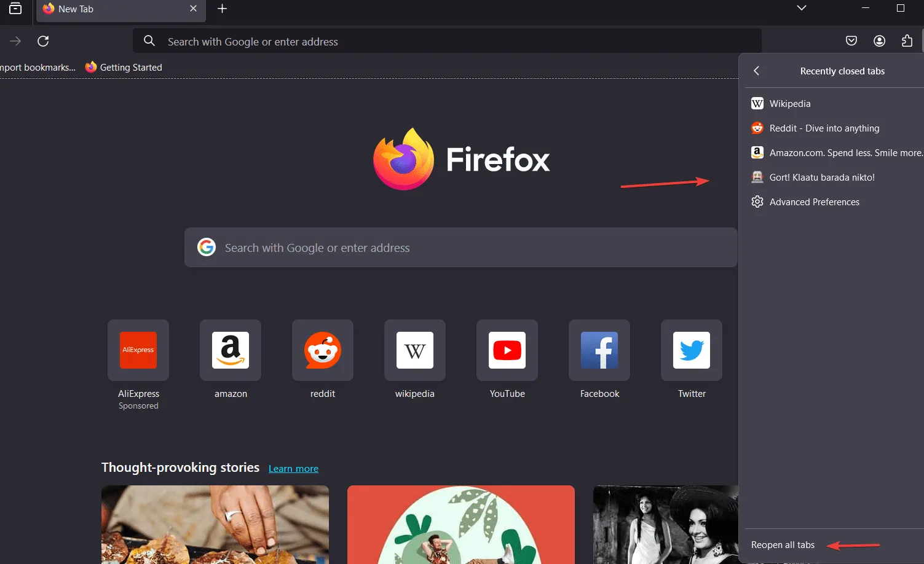
Task: Open the story with red illustrated image
Action: click(x=461, y=525)
